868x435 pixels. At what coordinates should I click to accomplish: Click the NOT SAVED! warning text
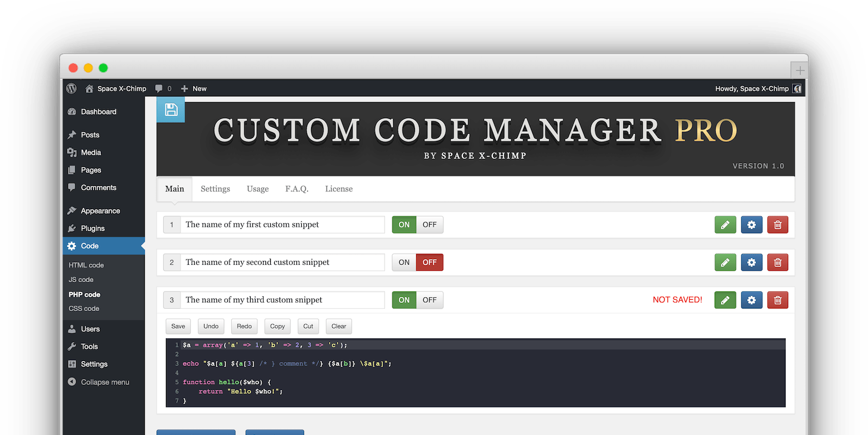click(x=678, y=300)
